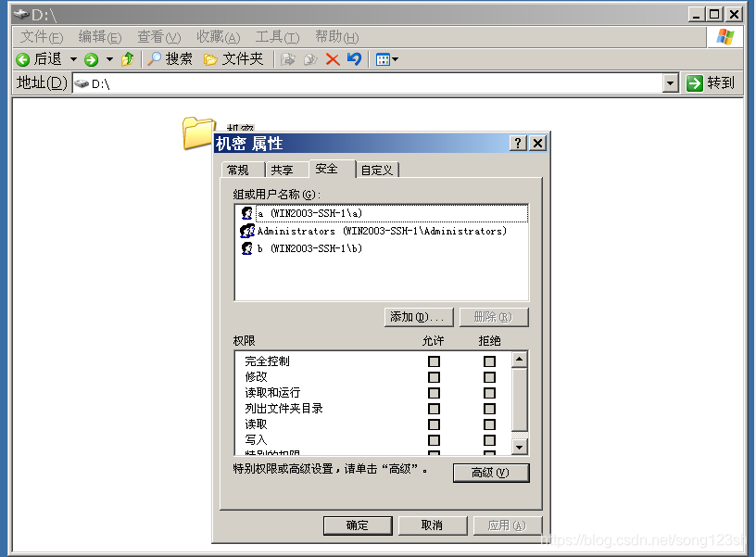This screenshot has width=756, height=557.
Task: Check Deny for 读取和运行
Action: [489, 393]
